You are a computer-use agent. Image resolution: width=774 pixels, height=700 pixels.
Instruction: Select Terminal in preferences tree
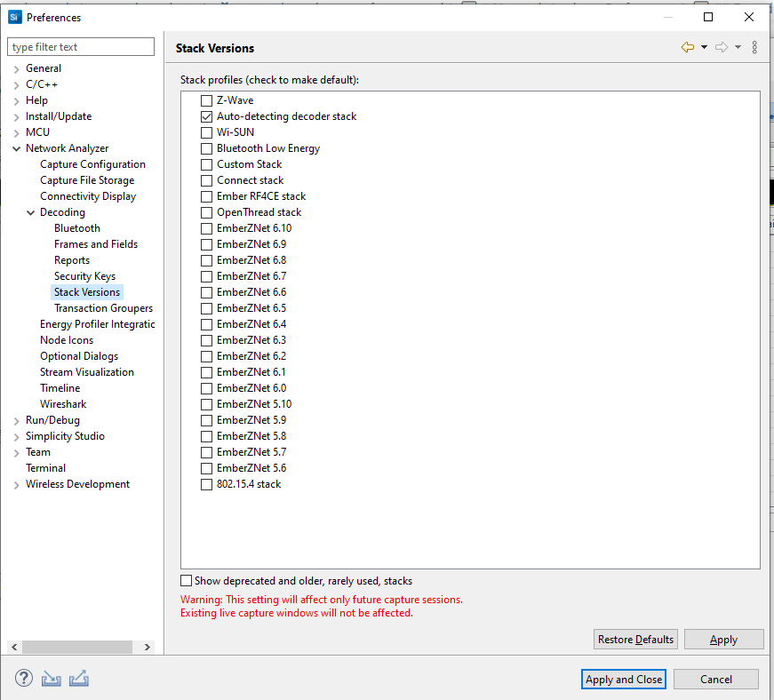[x=46, y=468]
